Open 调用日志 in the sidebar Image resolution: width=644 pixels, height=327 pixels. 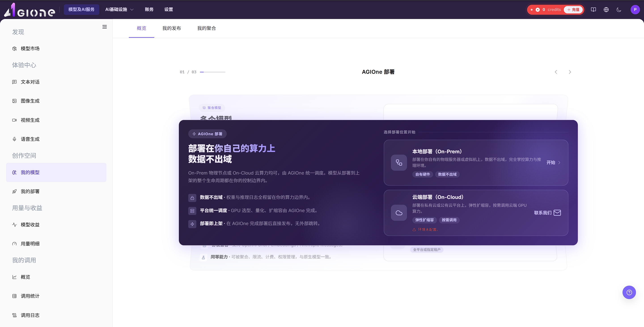click(x=56, y=315)
